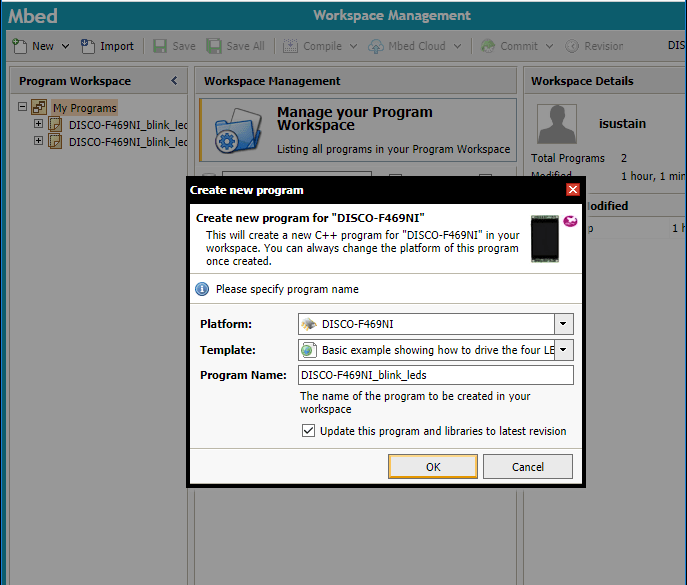This screenshot has width=687, height=585.
Task: Select My Programs in the tree
Action: click(x=85, y=108)
